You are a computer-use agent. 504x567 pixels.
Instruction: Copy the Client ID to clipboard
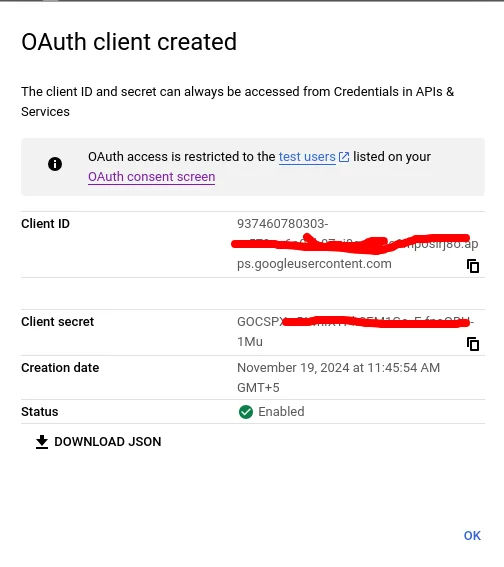[473, 266]
